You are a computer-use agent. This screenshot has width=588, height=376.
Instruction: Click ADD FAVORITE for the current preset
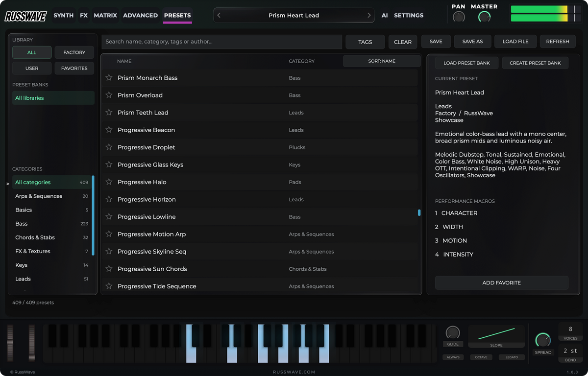[502, 283]
